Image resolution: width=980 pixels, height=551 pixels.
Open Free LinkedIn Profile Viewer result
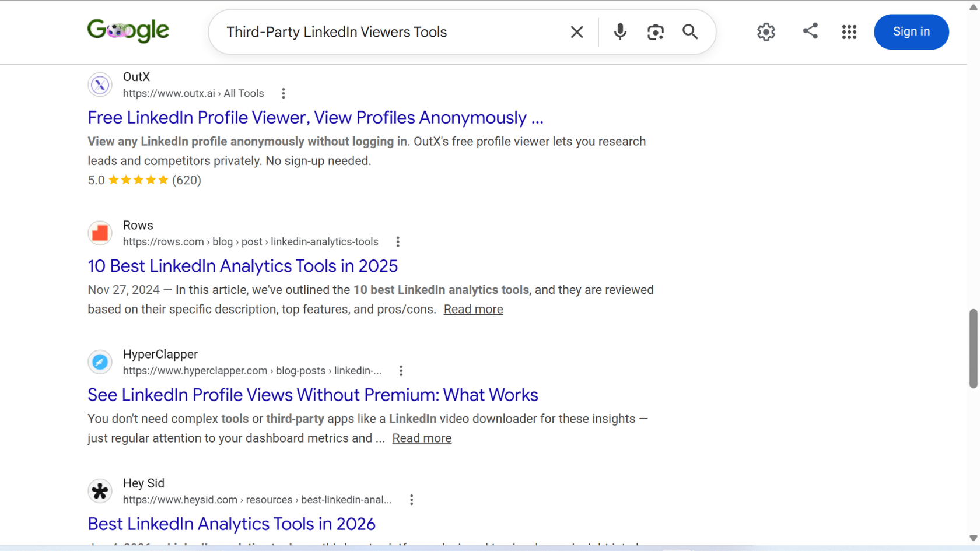click(x=316, y=118)
